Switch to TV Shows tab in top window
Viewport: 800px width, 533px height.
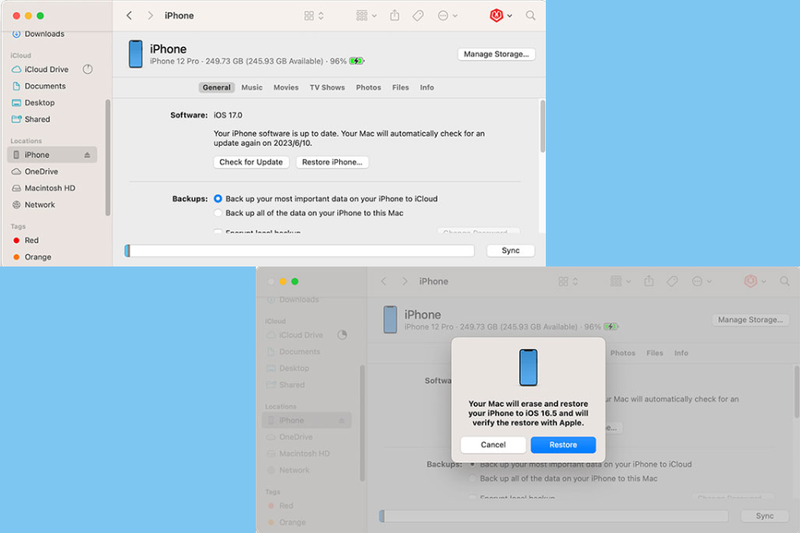(x=327, y=87)
